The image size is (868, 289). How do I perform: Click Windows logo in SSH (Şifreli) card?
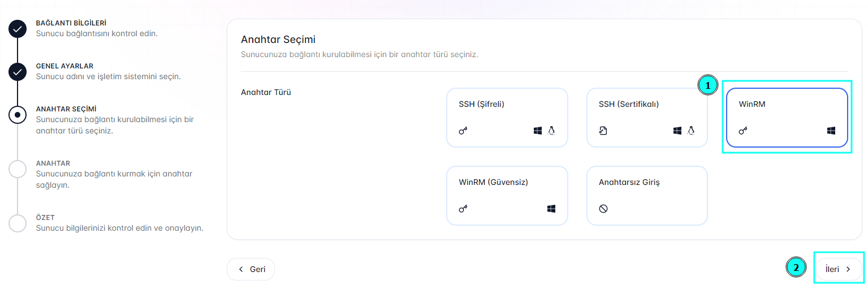point(538,131)
